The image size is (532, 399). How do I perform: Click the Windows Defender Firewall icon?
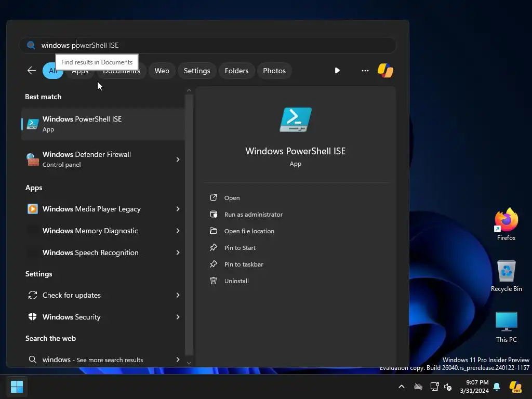click(33, 159)
